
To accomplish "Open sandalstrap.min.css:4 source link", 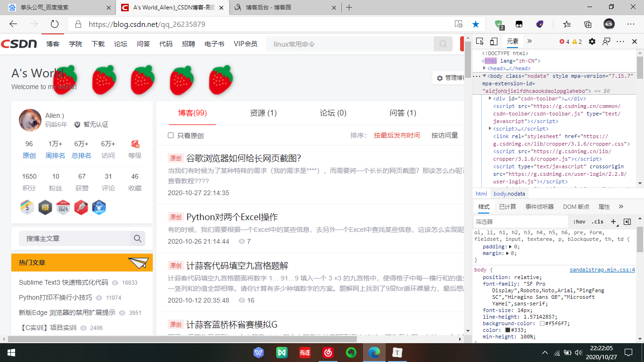I will [x=603, y=270].
